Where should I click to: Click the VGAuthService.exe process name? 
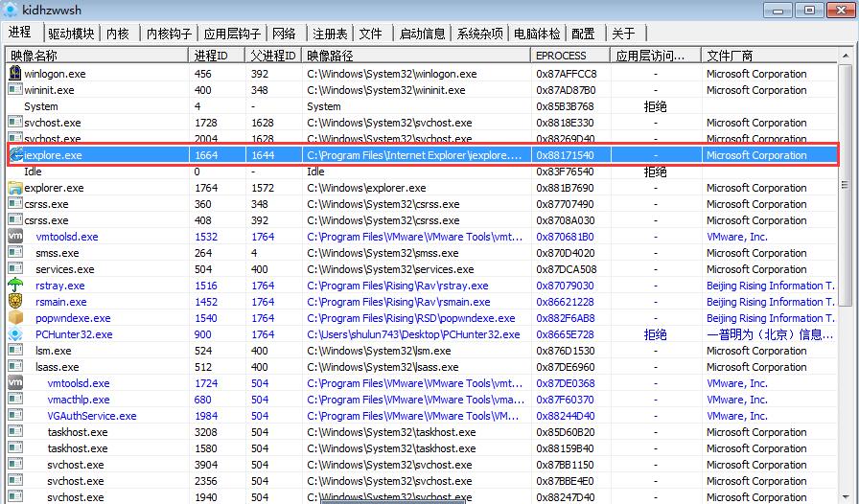click(x=92, y=416)
